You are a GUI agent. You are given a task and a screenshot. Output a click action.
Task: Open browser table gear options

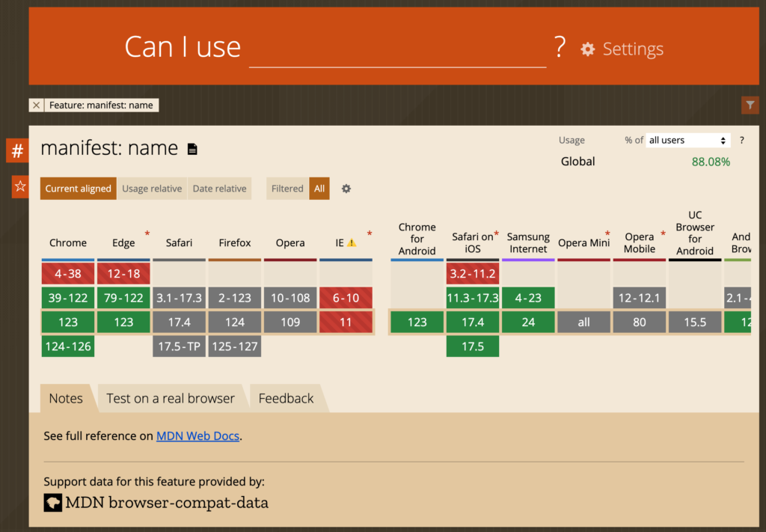click(x=346, y=189)
